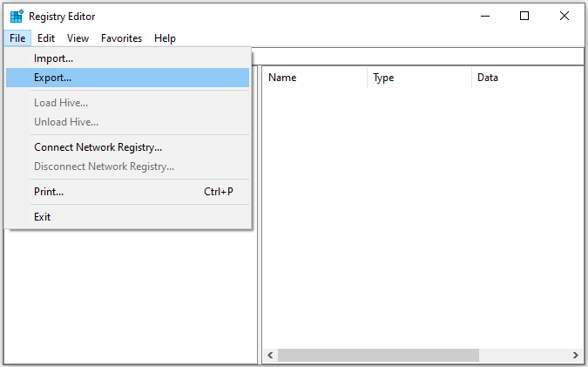Click the horizontal scrollbar thumb

378,355
